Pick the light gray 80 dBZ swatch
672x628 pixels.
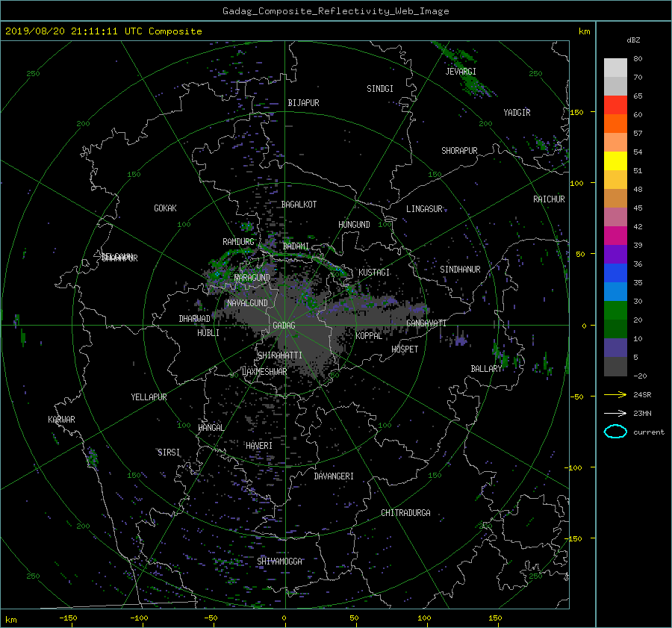pos(615,67)
